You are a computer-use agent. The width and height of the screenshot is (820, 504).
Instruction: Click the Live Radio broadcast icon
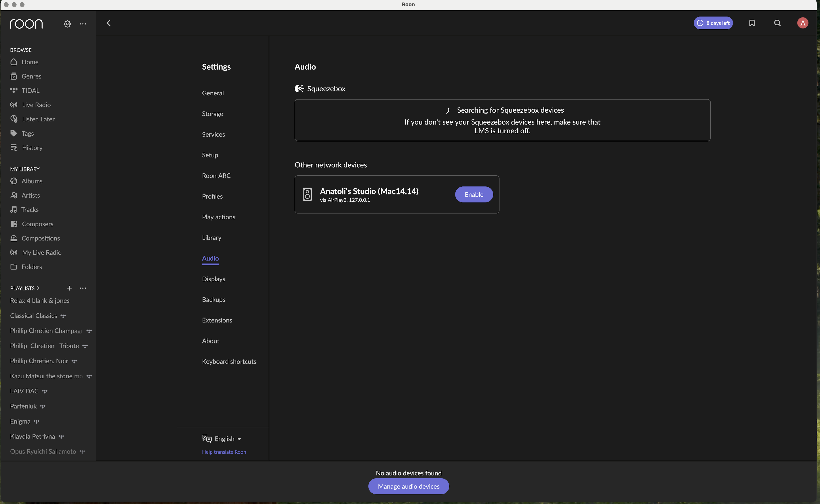[14, 105]
